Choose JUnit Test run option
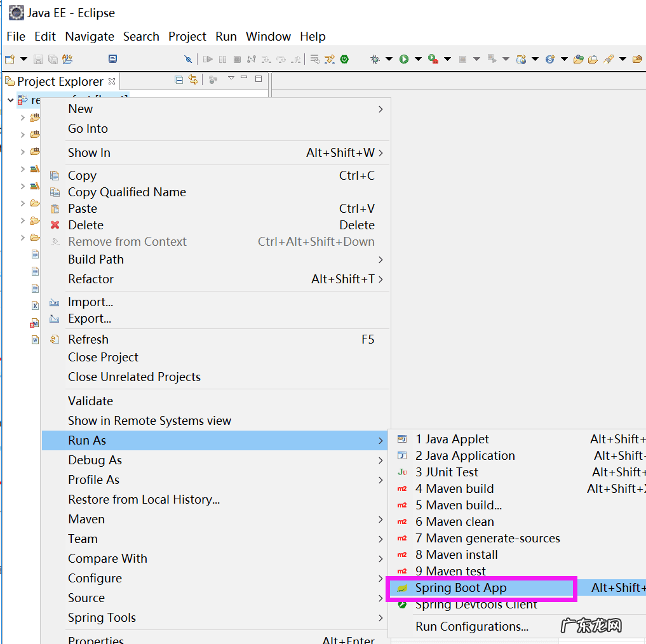 click(447, 472)
